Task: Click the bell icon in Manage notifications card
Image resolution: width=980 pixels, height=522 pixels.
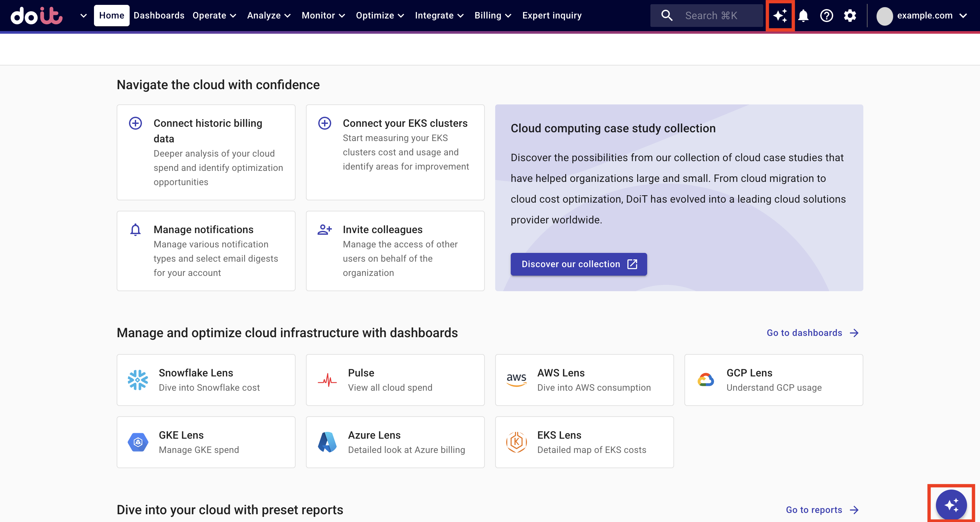Action: coord(135,230)
